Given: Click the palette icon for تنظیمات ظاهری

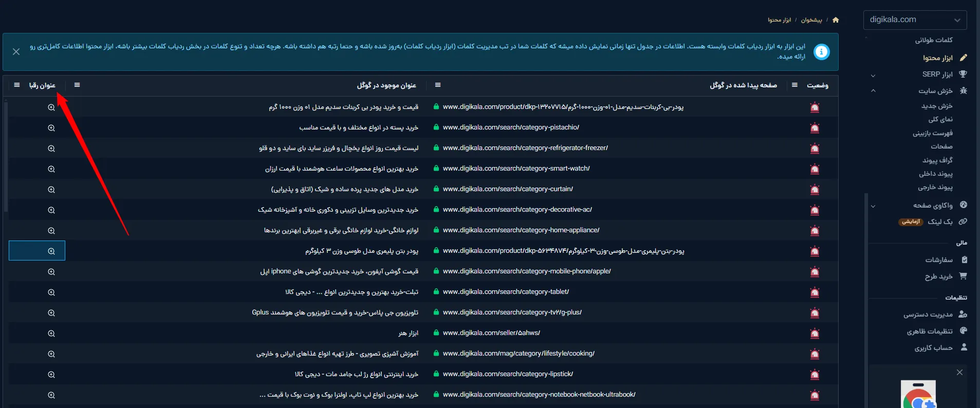Looking at the screenshot, I should point(964,330).
